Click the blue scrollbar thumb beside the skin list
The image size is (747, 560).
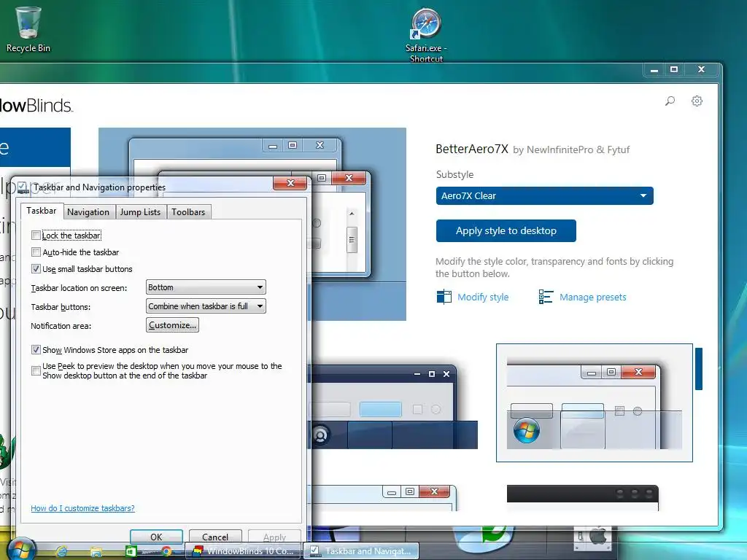[699, 369]
